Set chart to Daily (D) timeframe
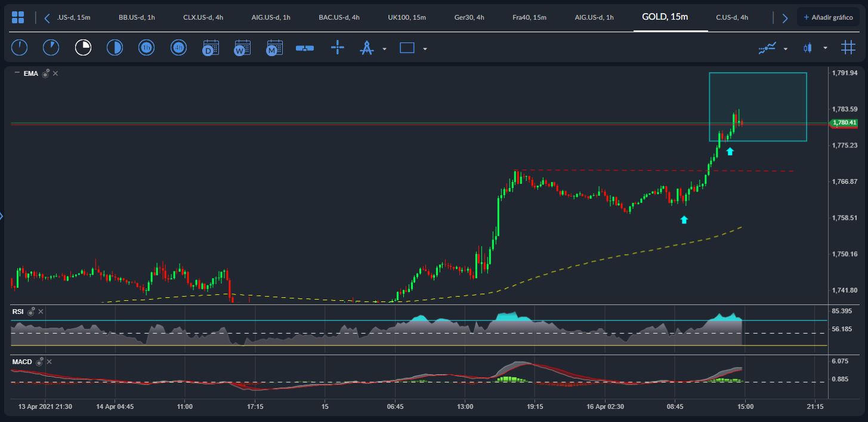 tap(210, 48)
